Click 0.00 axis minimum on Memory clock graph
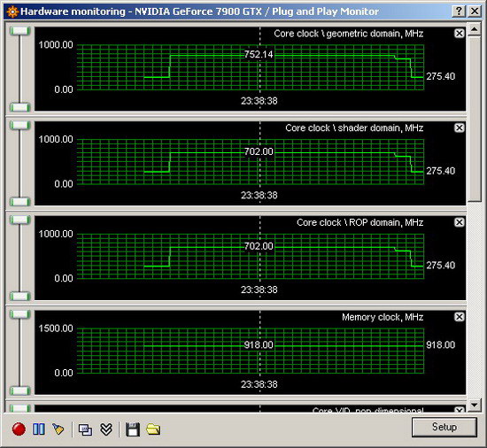Image resolution: width=487 pixels, height=448 pixels. (x=64, y=373)
